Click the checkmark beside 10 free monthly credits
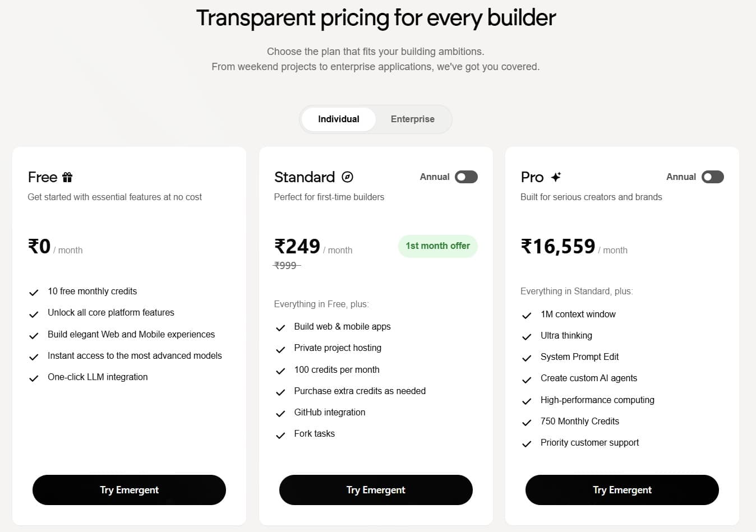This screenshot has width=756, height=532. (34, 292)
